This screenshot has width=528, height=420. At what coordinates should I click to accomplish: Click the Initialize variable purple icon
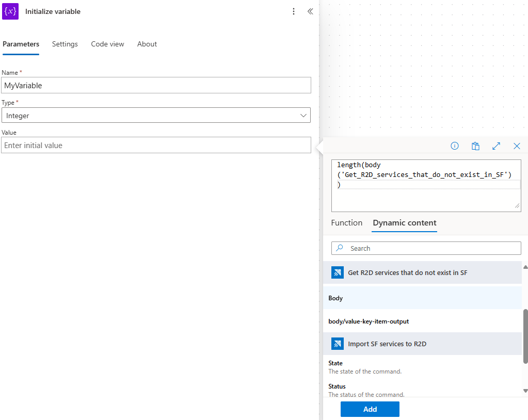point(10,11)
